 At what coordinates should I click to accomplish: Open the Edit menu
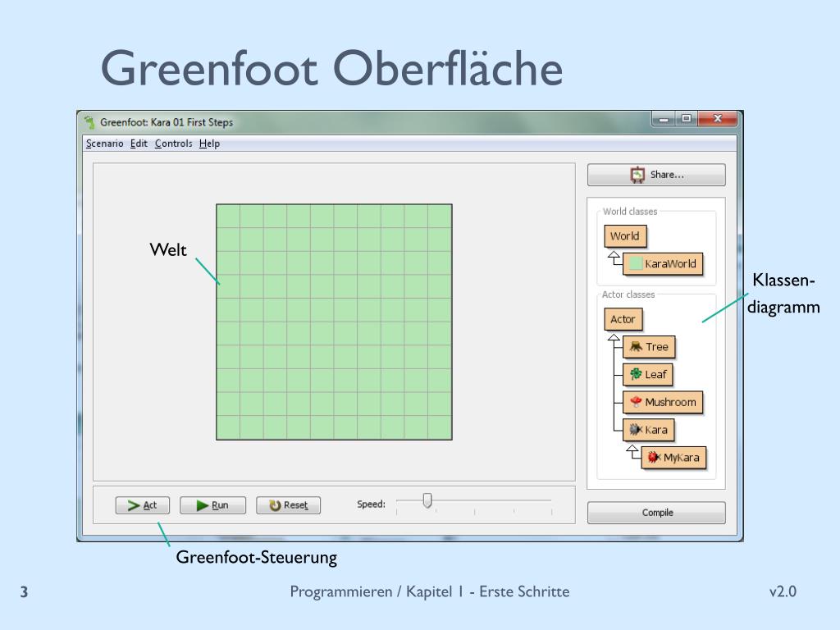139,144
